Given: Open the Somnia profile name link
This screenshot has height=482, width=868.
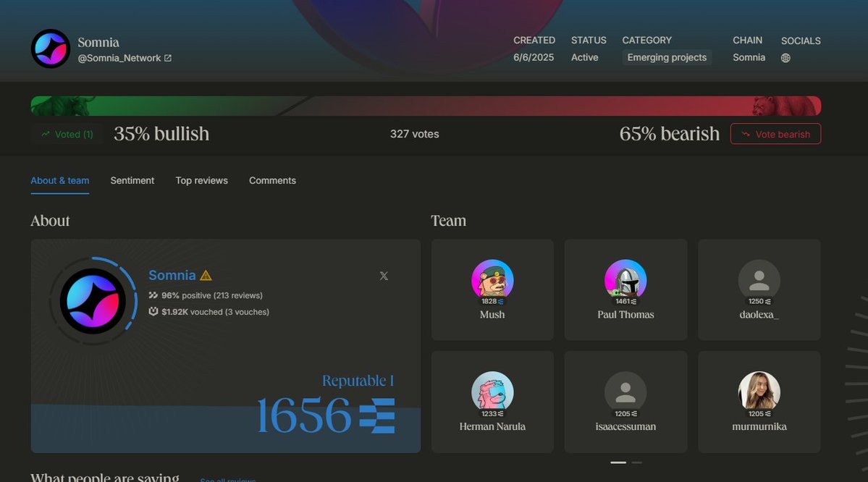Looking at the screenshot, I should pyautogui.click(x=172, y=275).
